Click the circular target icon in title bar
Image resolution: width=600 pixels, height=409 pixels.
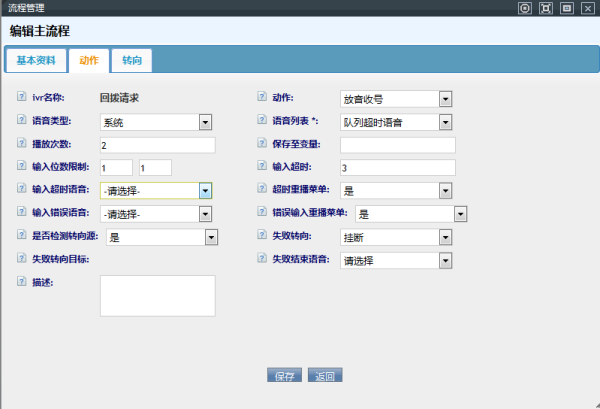coord(523,8)
